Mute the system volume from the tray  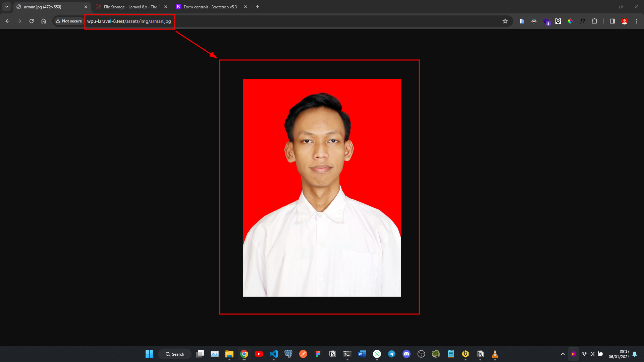pos(592,354)
